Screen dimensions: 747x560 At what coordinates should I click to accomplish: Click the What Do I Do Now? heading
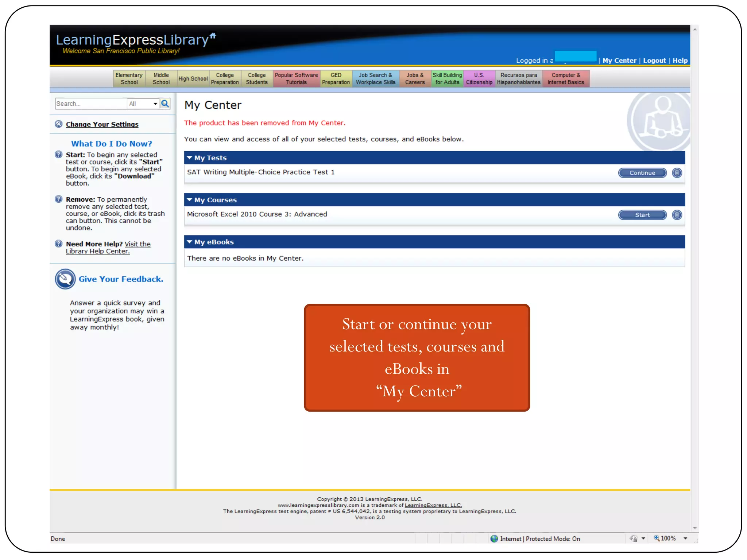pos(112,144)
